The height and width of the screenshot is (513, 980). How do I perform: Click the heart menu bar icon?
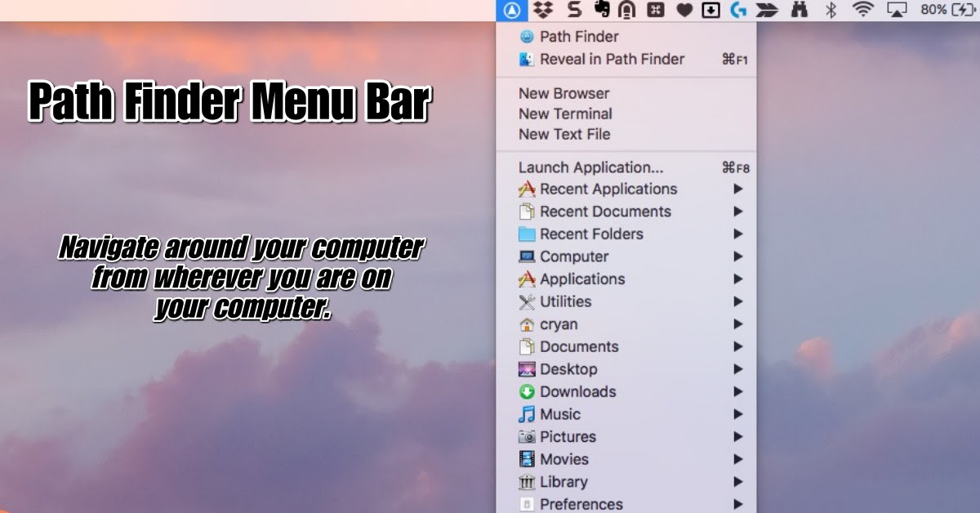[x=684, y=10]
